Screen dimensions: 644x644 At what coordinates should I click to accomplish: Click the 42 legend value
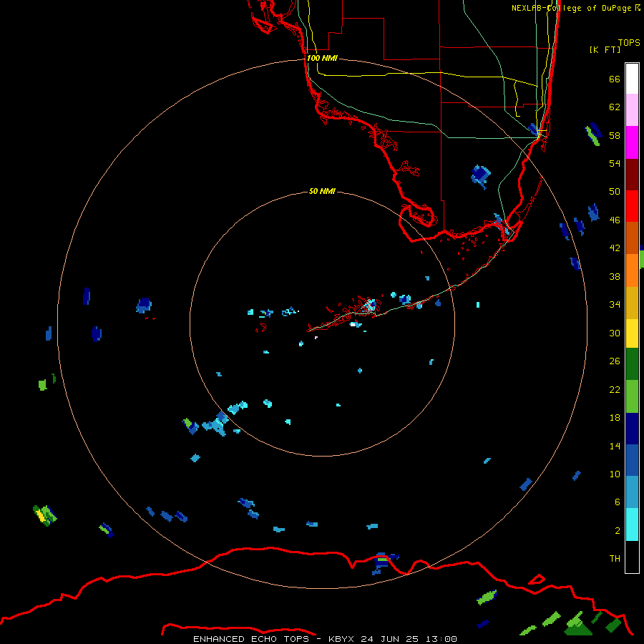click(x=615, y=248)
